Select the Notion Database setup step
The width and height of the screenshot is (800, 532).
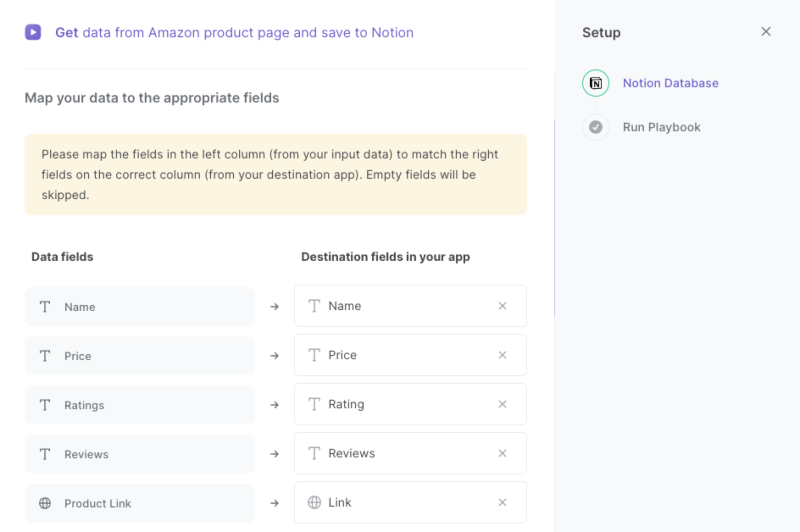tap(670, 83)
